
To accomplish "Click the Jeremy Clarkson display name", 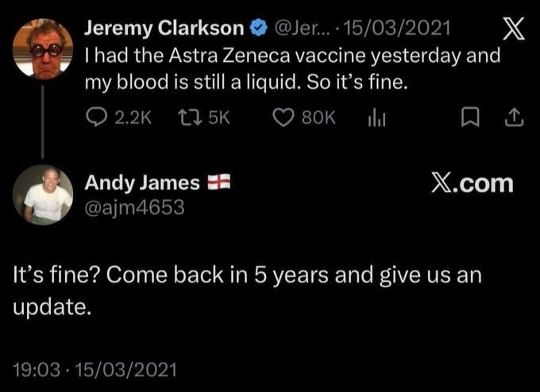I will [164, 29].
